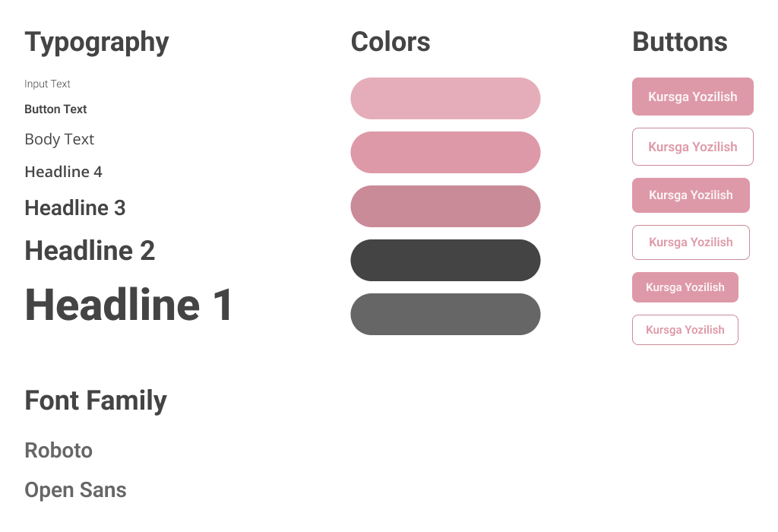Click the small filled Kursga Yozilish button
Image resolution: width=778 pixels, height=532 pixels.
point(685,287)
